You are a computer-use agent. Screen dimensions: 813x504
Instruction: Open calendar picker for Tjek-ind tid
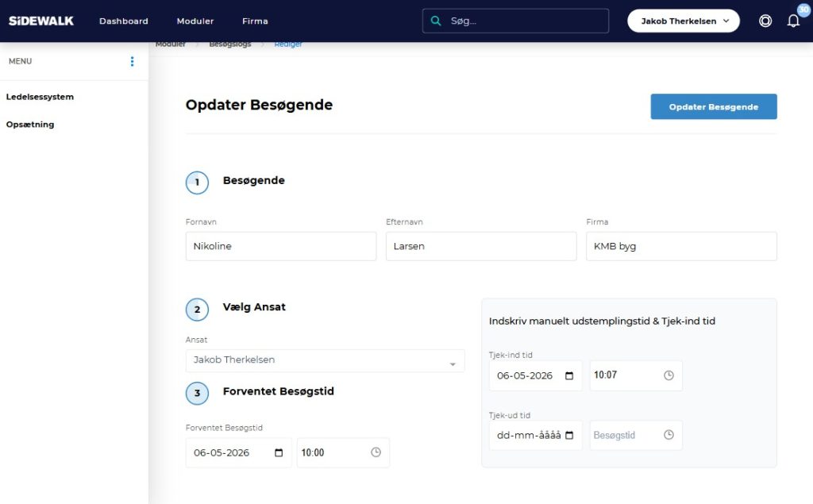[x=569, y=376]
